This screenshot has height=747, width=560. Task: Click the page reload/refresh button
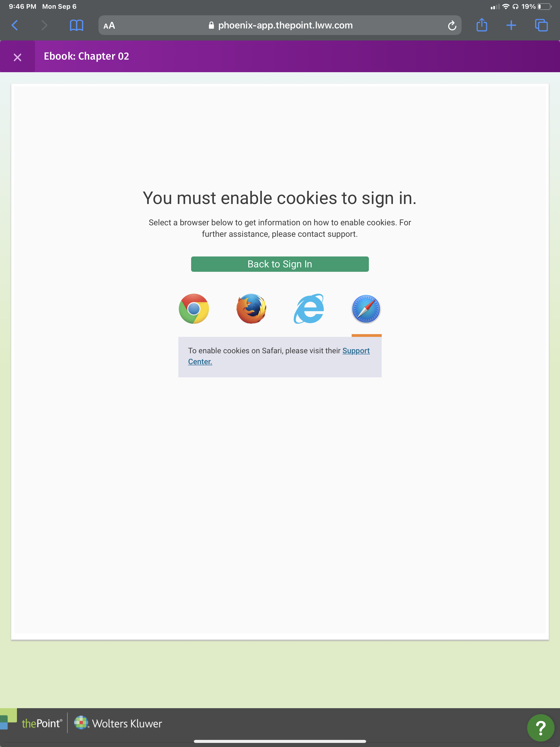click(x=450, y=25)
